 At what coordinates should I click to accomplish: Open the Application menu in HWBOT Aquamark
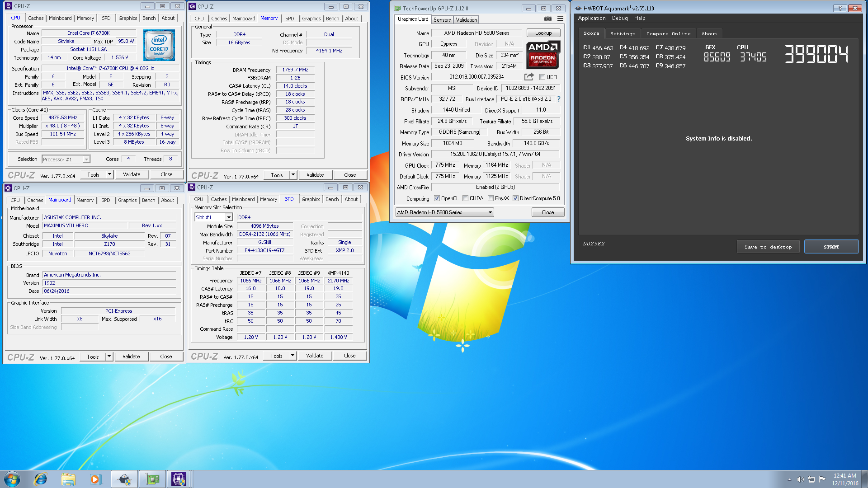coord(591,18)
